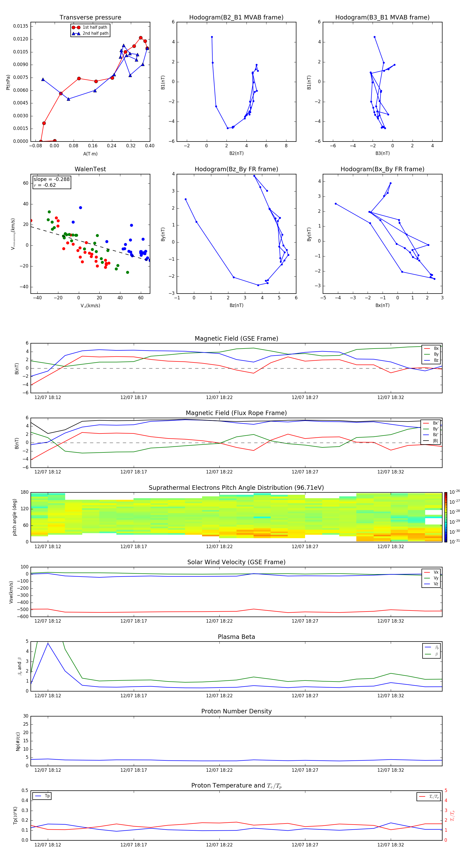473x868 pixels.
Task: Click the "Pt(nPa)" y-axis label
Action: pyautogui.click(x=8, y=82)
